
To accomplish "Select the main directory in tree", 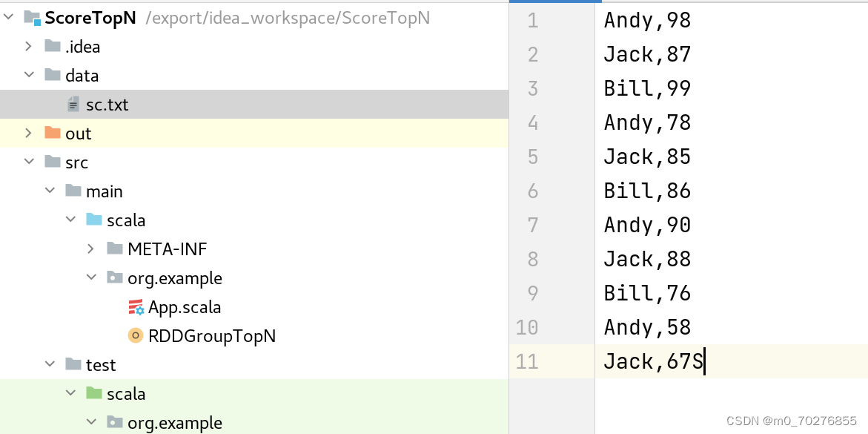I will tap(104, 191).
